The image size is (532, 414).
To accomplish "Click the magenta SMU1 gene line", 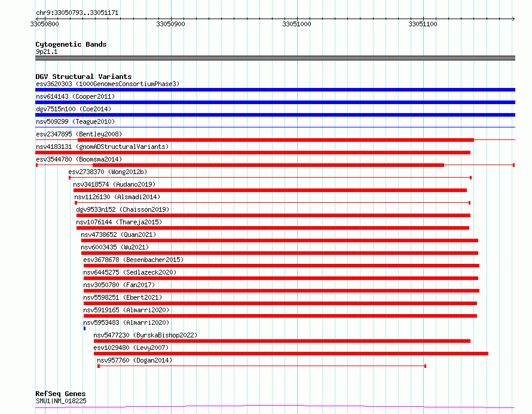I will coord(275,407).
